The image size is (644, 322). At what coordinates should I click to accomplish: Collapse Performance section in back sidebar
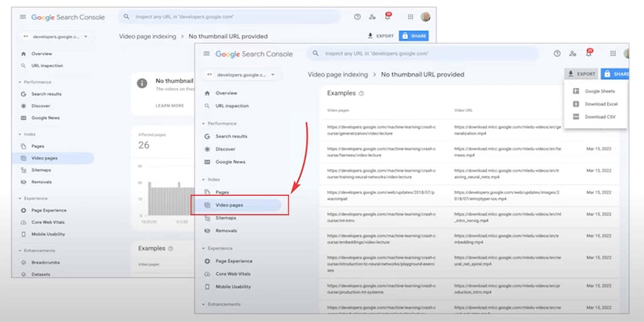coord(19,82)
